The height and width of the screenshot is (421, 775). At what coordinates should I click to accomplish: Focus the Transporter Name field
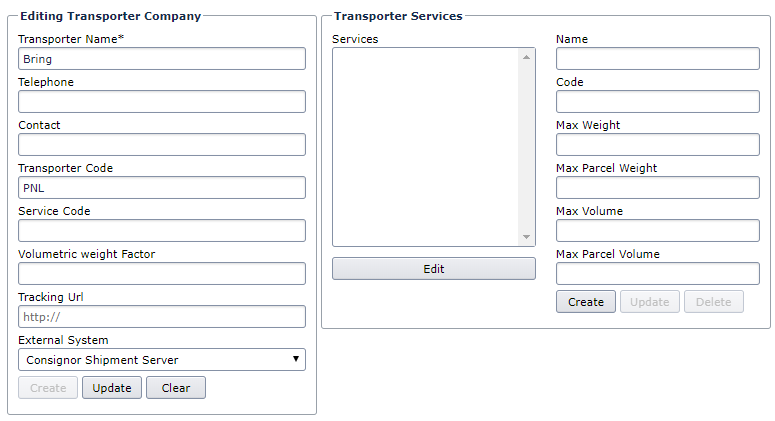(162, 59)
